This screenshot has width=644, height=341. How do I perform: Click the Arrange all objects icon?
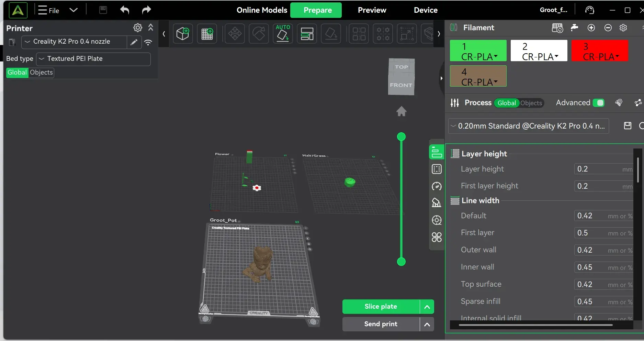pyautogui.click(x=307, y=34)
